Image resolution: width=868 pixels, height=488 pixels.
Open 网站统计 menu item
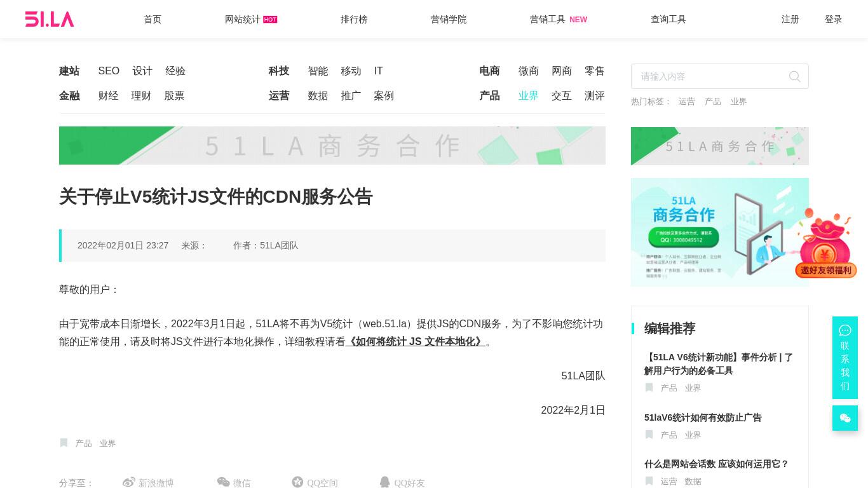click(x=243, y=20)
